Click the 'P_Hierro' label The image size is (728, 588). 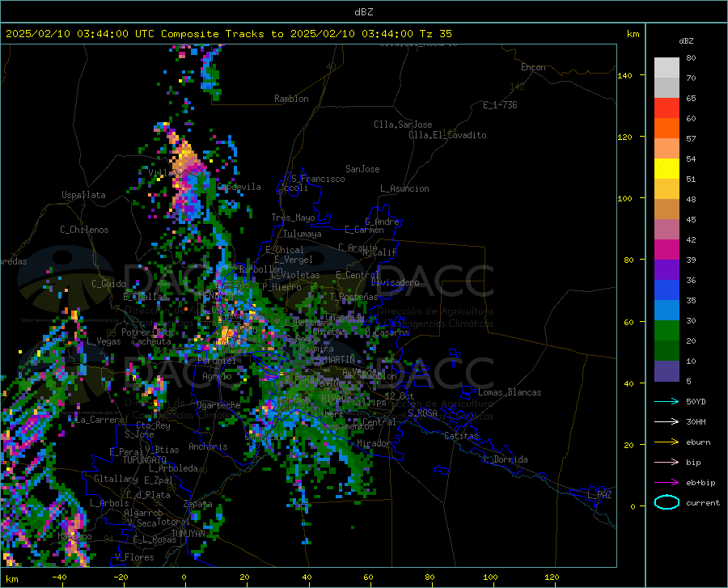[281, 287]
